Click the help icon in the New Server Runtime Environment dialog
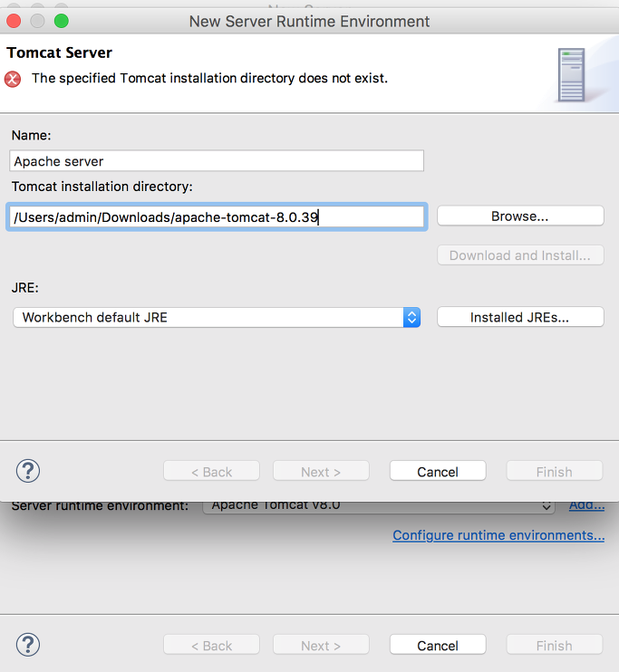The image size is (619, 672). (28, 471)
